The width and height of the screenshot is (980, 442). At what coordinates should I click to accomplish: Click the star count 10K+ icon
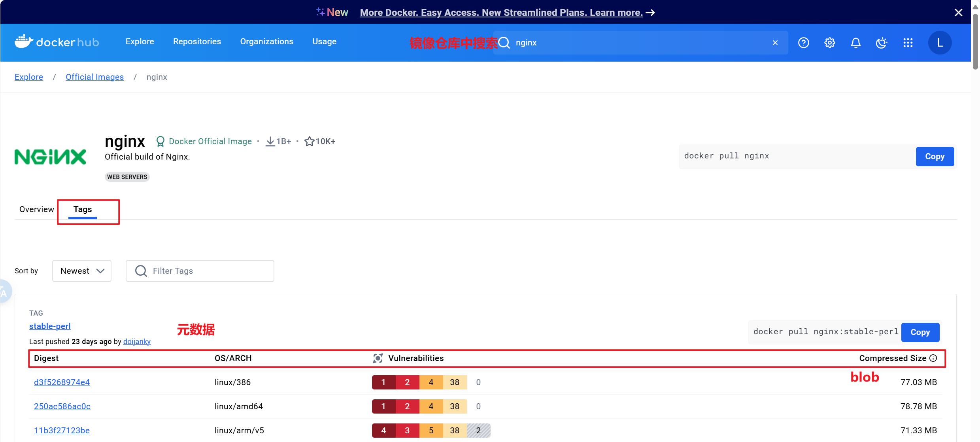309,141
